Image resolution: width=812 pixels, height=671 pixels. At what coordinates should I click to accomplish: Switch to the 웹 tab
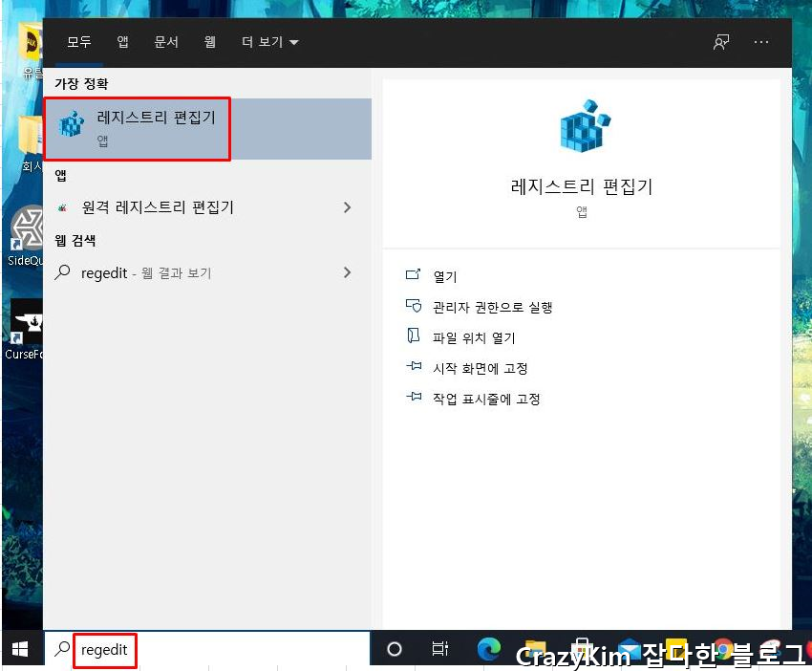(x=210, y=41)
